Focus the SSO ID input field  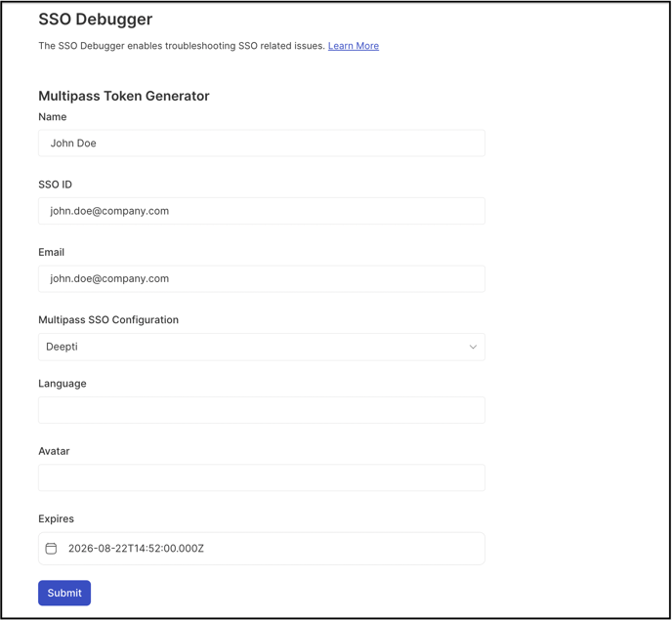262,211
